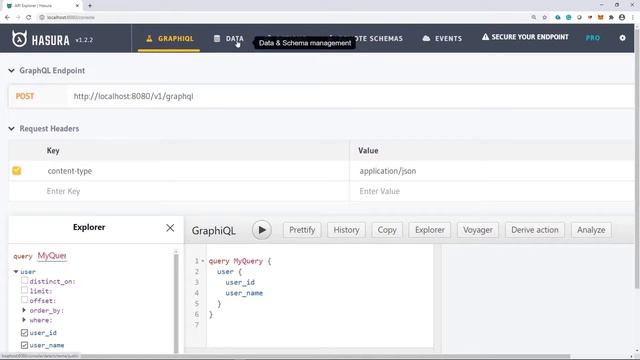Viewport: 640px width, 360px height.
Task: Bookmark this page with star icon
Action: coord(544,18)
